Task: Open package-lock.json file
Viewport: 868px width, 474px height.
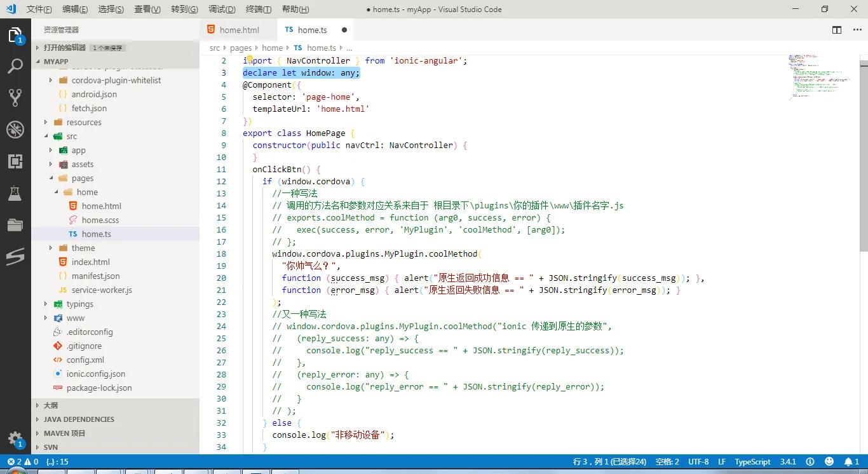Action: pyautogui.click(x=116, y=388)
